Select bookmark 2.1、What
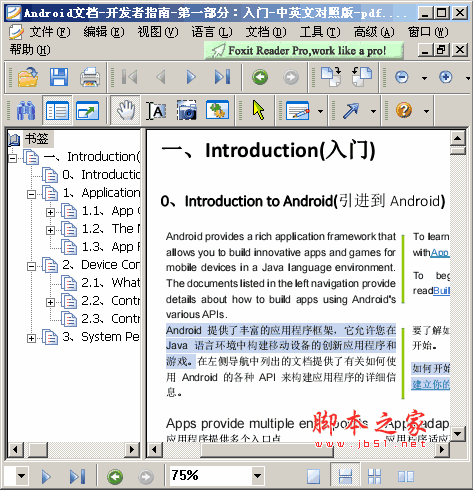Screen dimensions: 473x490 [111, 282]
